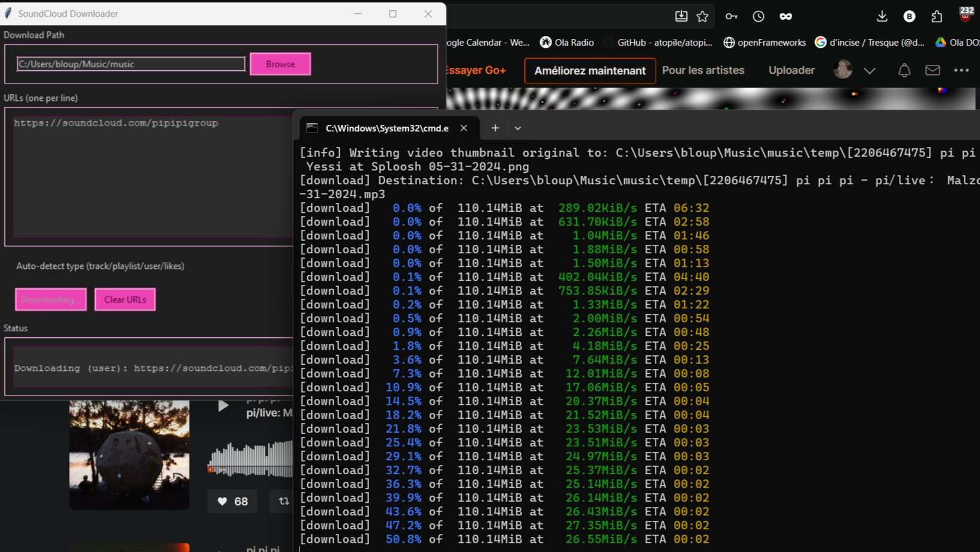
Task: Seek within the track waveform
Action: (x=252, y=459)
